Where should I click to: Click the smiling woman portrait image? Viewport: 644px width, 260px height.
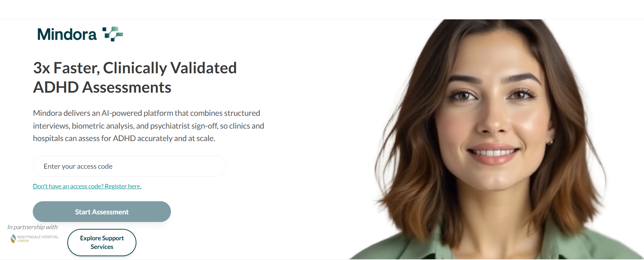[x=497, y=139]
